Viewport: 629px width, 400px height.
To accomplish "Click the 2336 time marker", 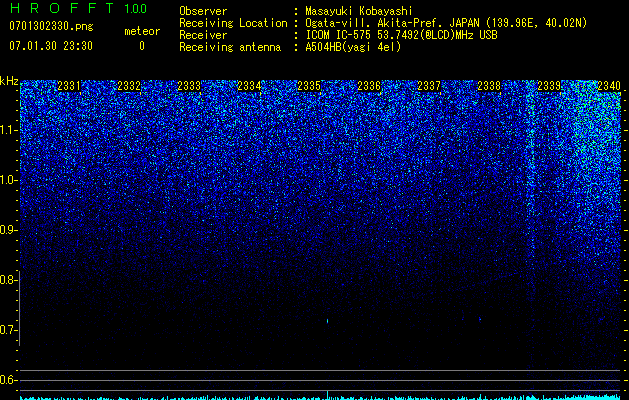I will point(369,86).
